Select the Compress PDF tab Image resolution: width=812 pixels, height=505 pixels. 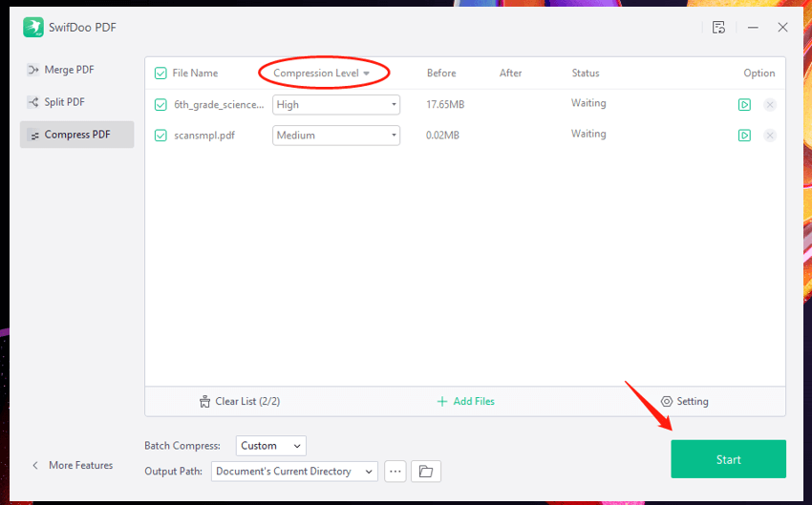(77, 135)
